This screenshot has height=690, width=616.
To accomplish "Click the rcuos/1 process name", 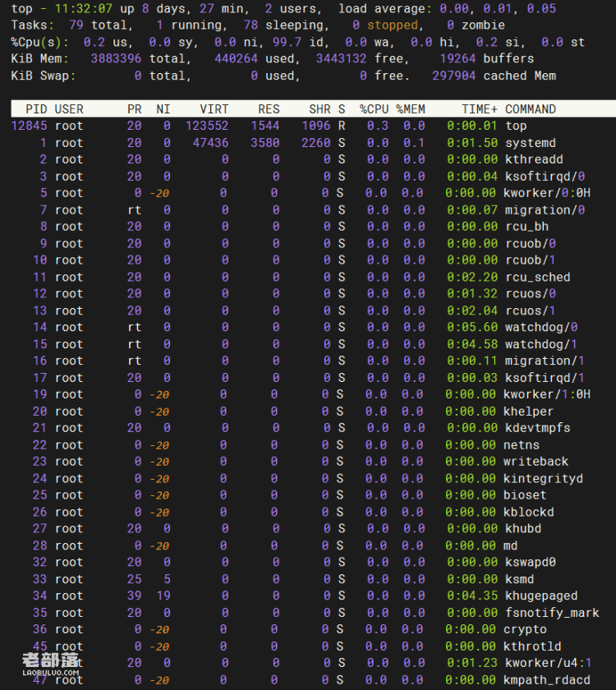I will [531, 310].
